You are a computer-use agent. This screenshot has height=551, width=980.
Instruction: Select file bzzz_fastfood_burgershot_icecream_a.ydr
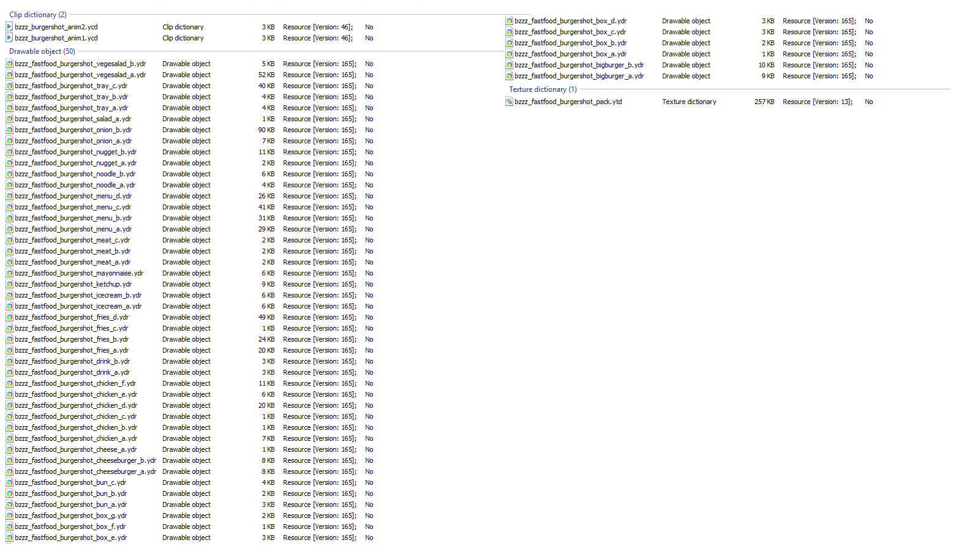[x=78, y=306]
